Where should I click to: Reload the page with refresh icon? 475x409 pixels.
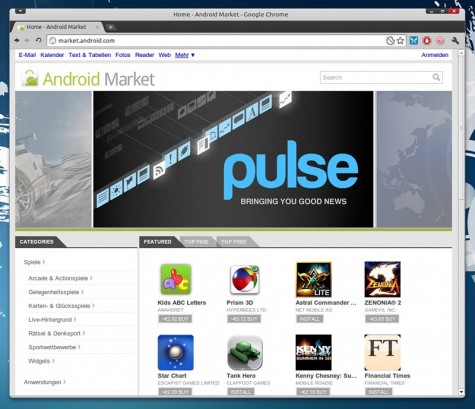(x=38, y=40)
